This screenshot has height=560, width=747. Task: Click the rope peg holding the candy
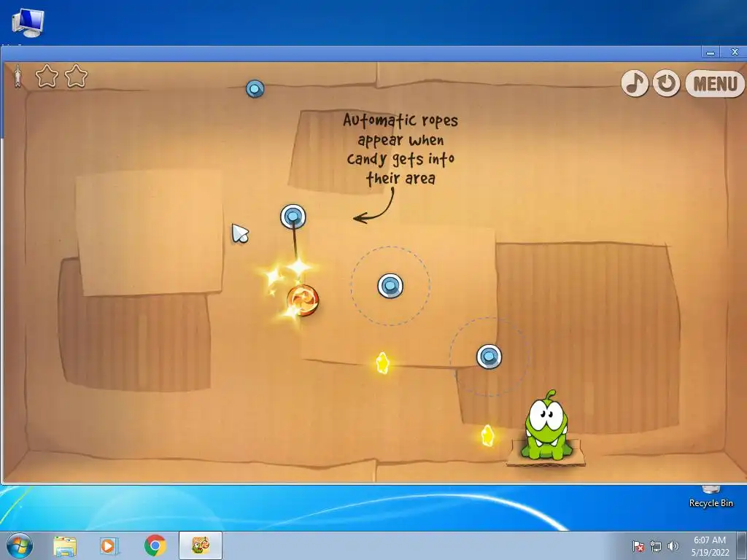tap(293, 217)
